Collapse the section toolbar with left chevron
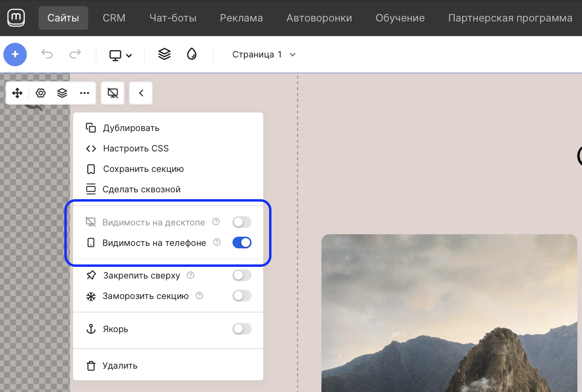 point(141,93)
